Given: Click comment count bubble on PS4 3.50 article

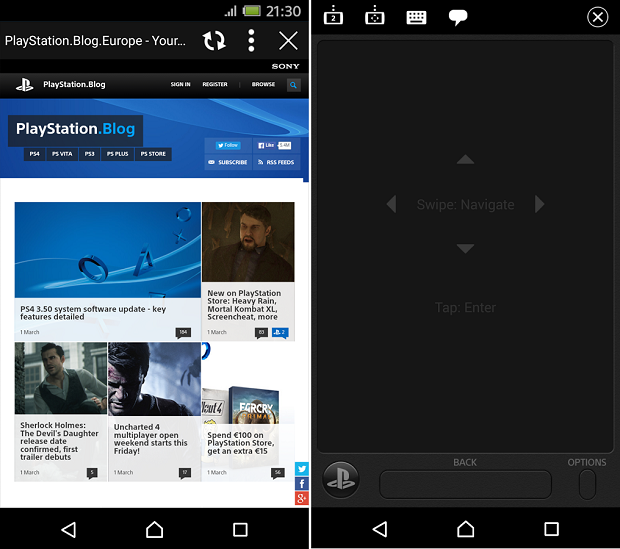Looking at the screenshot, I should point(183,333).
